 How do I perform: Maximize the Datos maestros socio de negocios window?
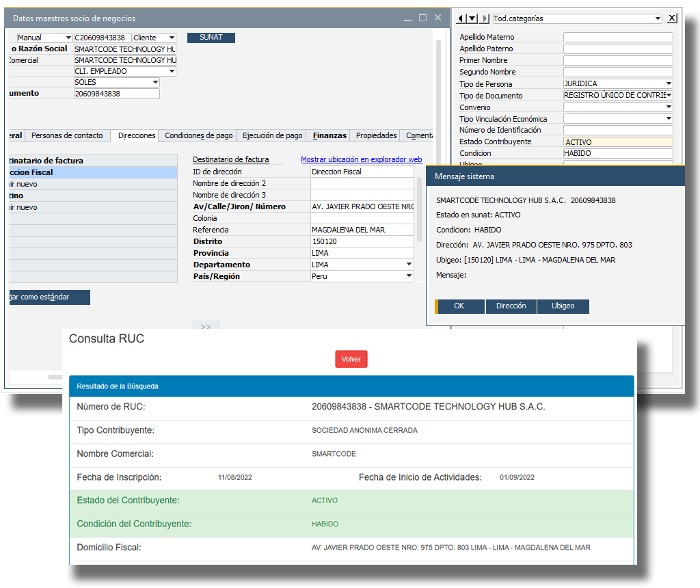click(422, 18)
